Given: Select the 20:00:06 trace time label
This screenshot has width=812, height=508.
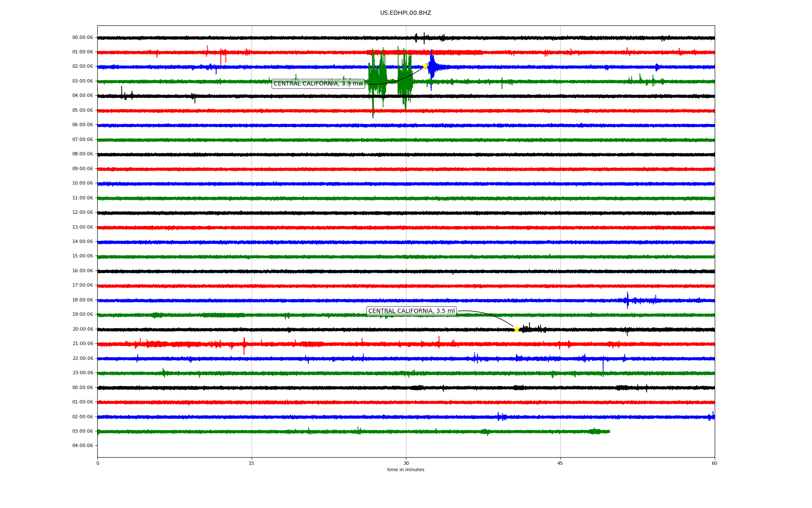Looking at the screenshot, I should (82, 329).
